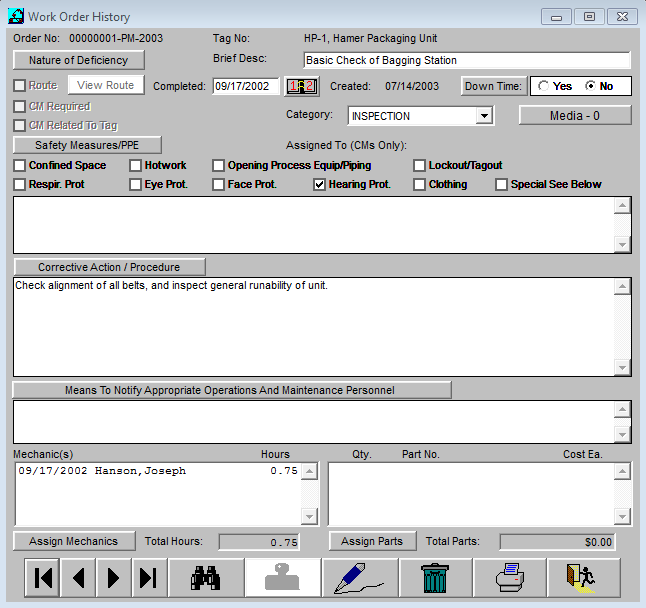The image size is (646, 608).
Task: Check the Face Prot. box
Action: pyautogui.click(x=218, y=185)
